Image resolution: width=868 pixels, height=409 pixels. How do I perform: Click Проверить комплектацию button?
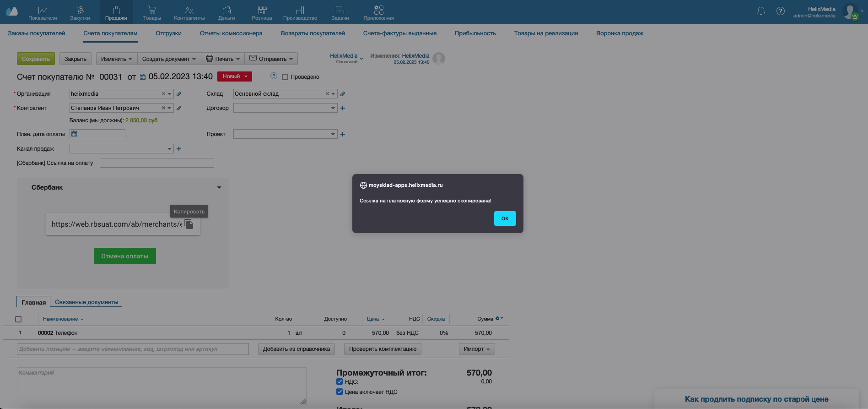[x=383, y=349]
